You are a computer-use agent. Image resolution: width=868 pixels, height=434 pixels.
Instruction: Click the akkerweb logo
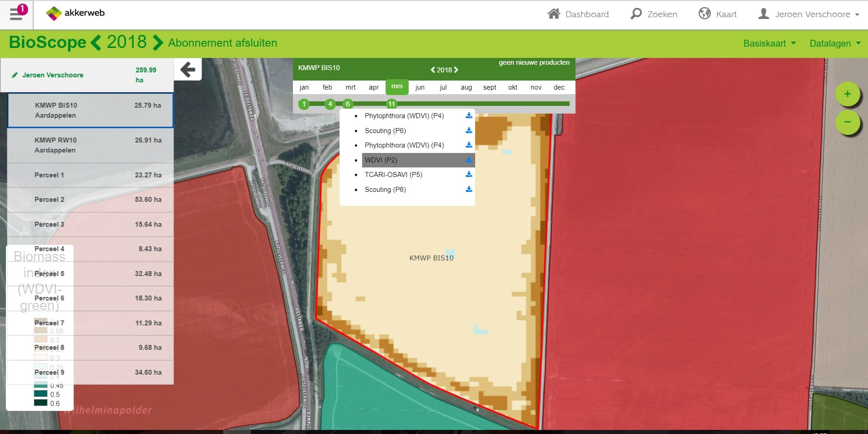point(75,13)
